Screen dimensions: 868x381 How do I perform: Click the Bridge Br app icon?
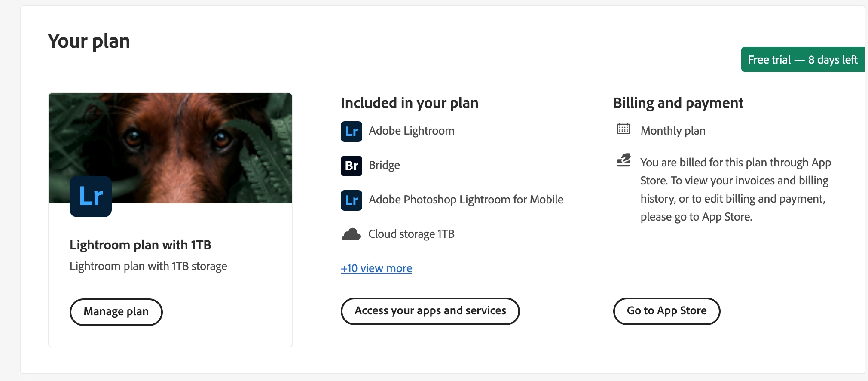coord(351,166)
